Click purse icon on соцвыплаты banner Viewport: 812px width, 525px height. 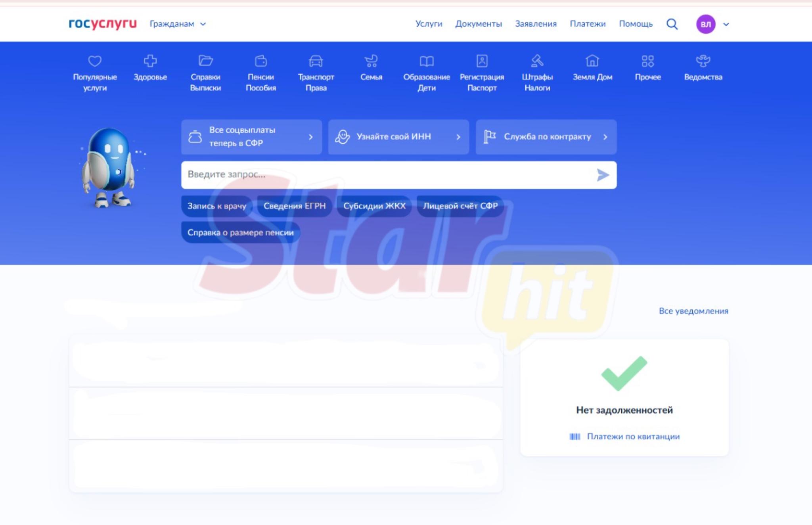point(195,137)
